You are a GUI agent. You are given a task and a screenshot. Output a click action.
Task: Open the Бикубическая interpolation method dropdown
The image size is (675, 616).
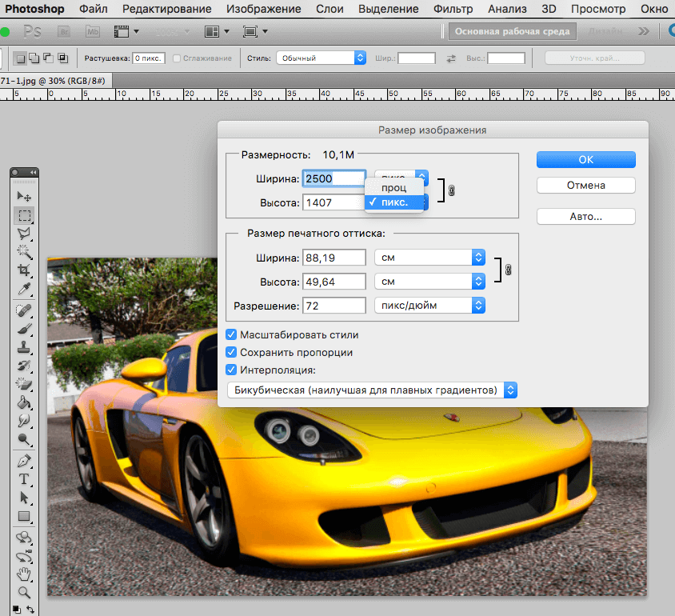372,390
